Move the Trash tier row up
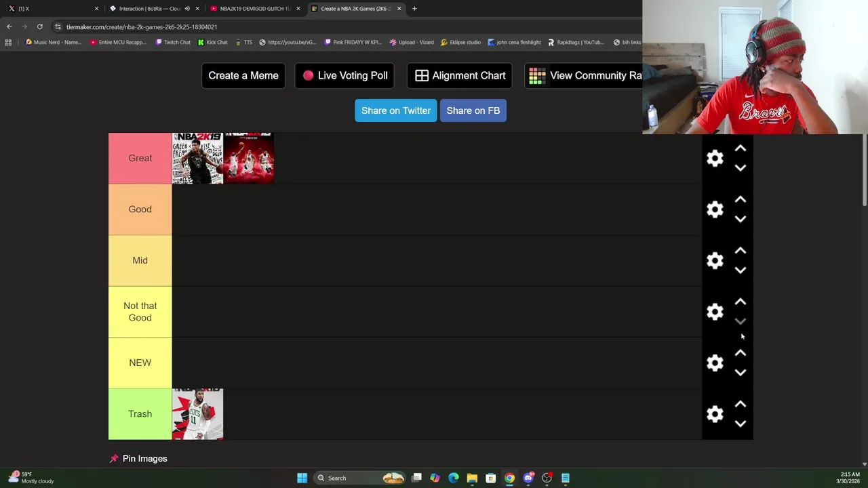 click(x=741, y=404)
